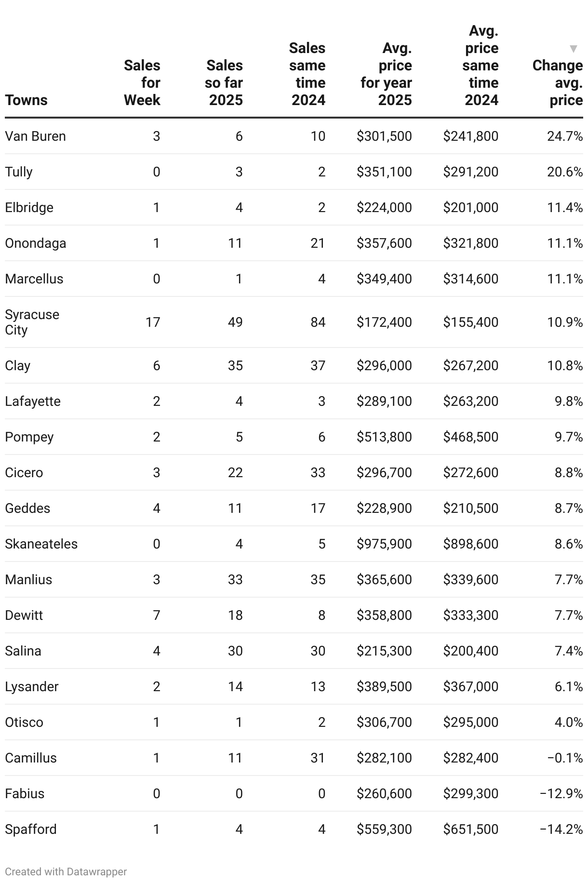The height and width of the screenshot is (883, 588).
Task: Click Dewitt's 18 sales so far cell
Action: click(235, 615)
